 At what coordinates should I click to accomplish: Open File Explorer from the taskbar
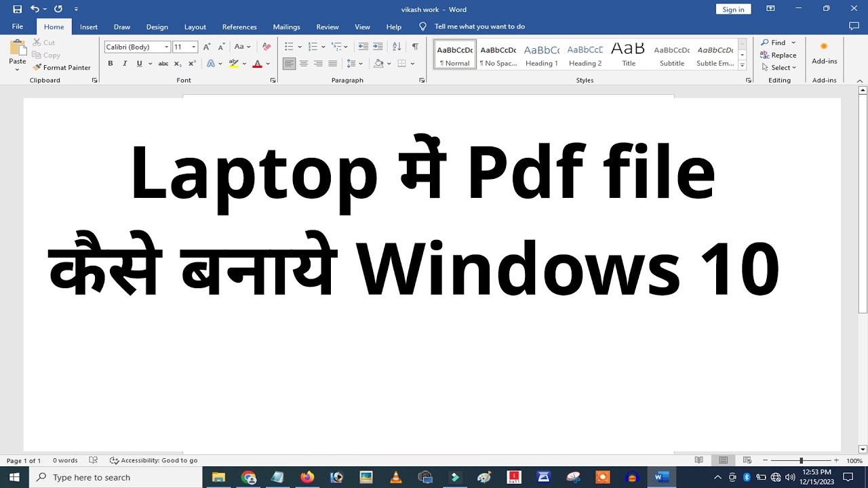[x=218, y=477]
